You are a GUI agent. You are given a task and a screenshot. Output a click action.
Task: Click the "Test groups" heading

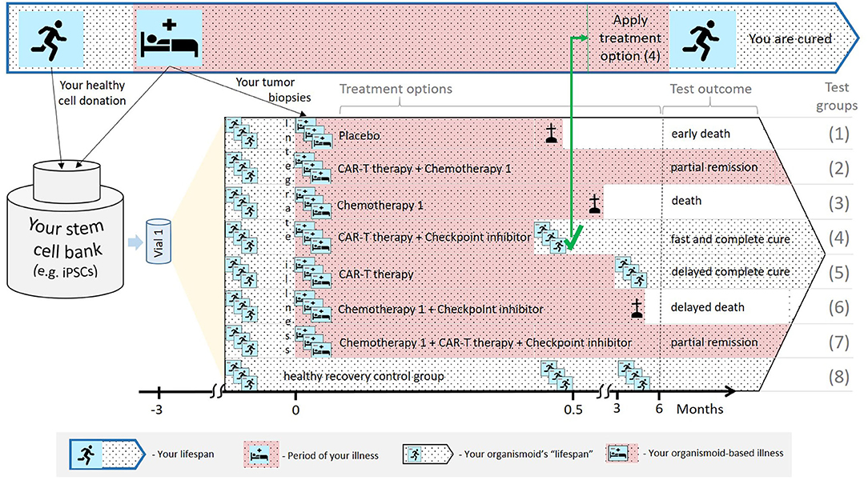837,96
